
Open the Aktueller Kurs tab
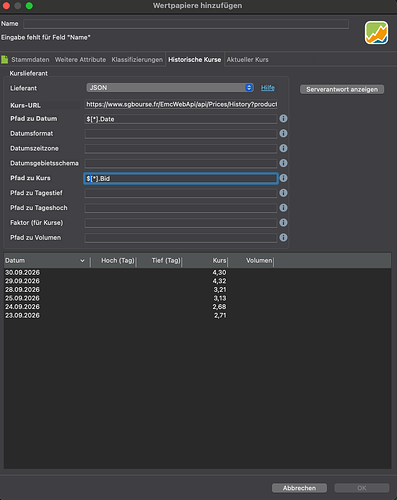[x=248, y=60]
